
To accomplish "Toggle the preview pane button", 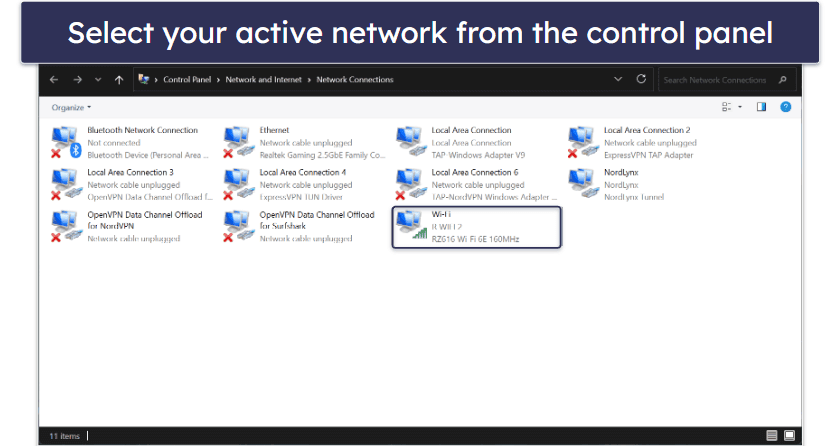I will click(762, 107).
